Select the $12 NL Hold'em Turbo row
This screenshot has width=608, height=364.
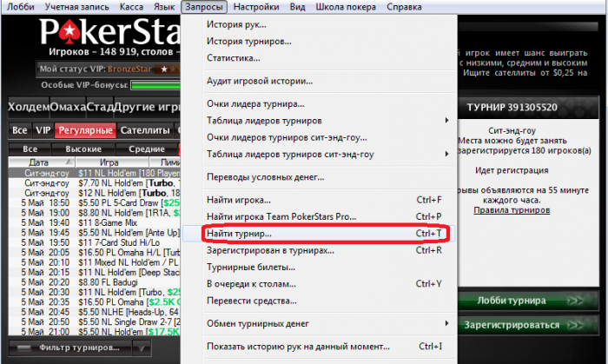(95, 193)
